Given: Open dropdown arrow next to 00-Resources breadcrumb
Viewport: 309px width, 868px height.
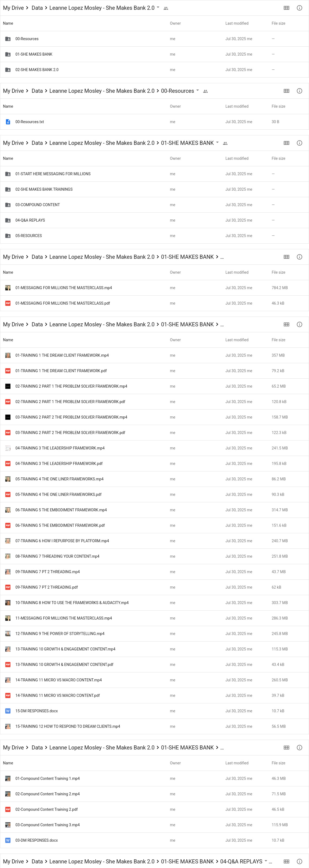Looking at the screenshot, I should [198, 90].
